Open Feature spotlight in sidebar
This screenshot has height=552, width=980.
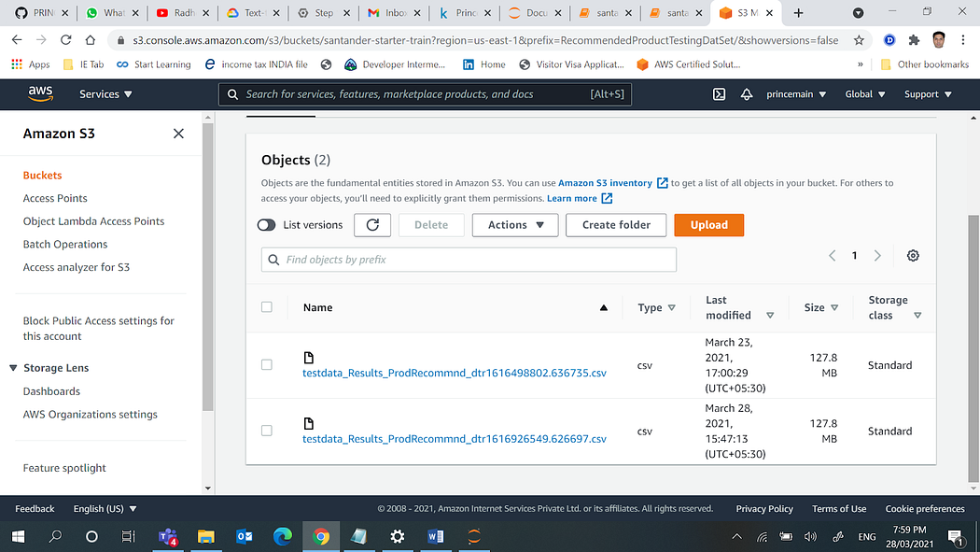pos(64,468)
